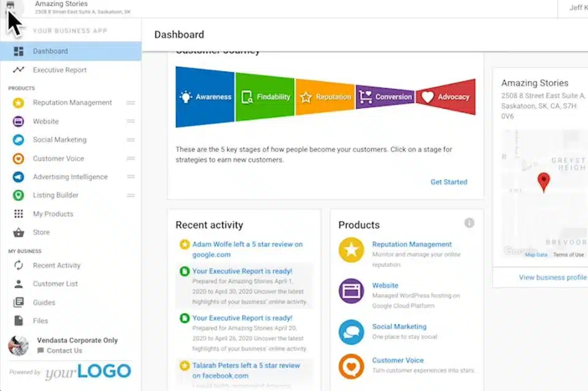Viewport: 588px width, 391px height.
Task: Open Website from its purple sidebar icon
Action: click(x=17, y=121)
